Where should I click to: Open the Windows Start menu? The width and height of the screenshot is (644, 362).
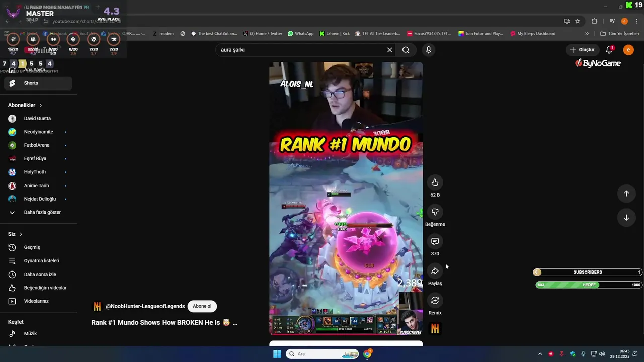(x=277, y=354)
